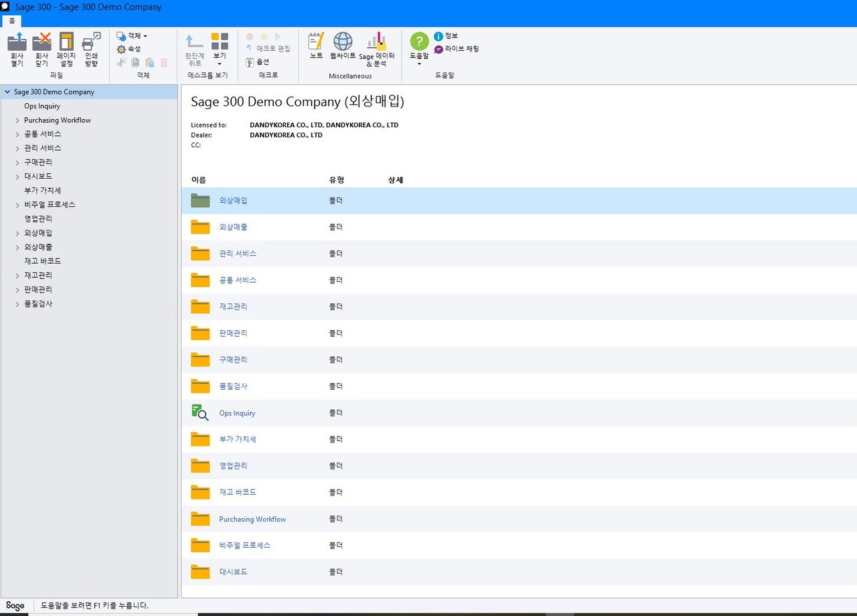Expand 판매관리 tree node
The image size is (857, 616).
click(x=17, y=290)
